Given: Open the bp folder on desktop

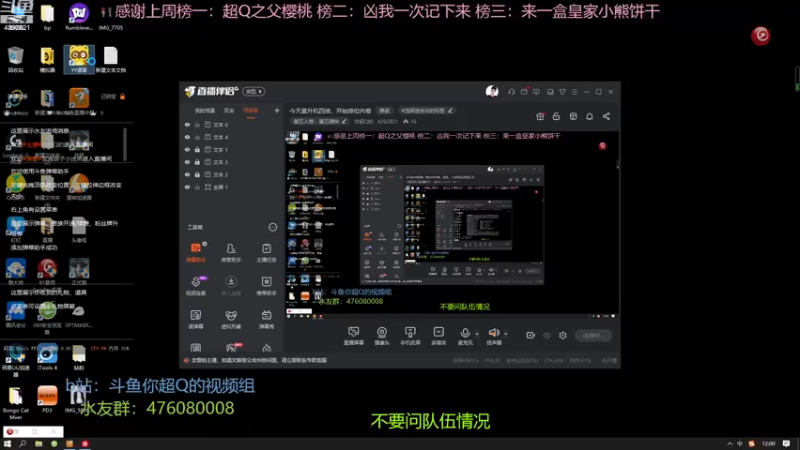Looking at the screenshot, I should pyautogui.click(x=47, y=17).
